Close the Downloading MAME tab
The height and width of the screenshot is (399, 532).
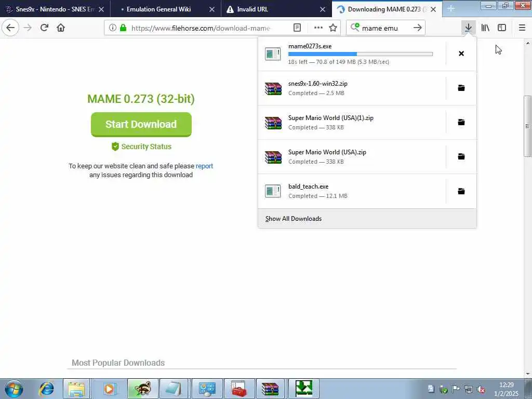pyautogui.click(x=433, y=9)
